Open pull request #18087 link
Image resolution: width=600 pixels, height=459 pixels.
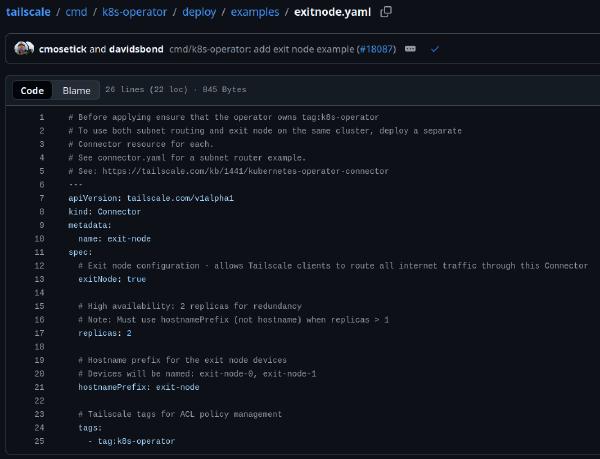377,49
